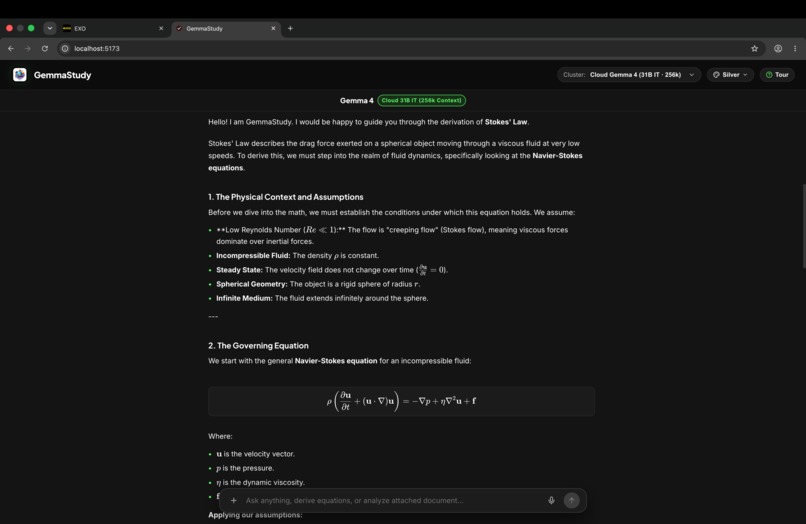Open the Silver theme dropdown
This screenshot has height=524, width=806.
pos(730,75)
